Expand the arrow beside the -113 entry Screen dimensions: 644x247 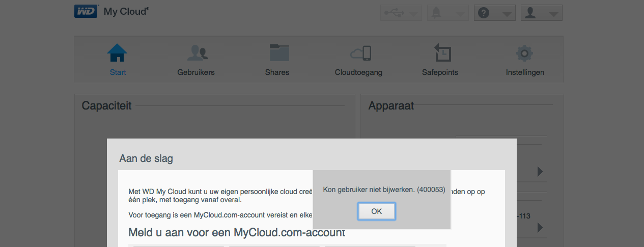[x=540, y=227]
